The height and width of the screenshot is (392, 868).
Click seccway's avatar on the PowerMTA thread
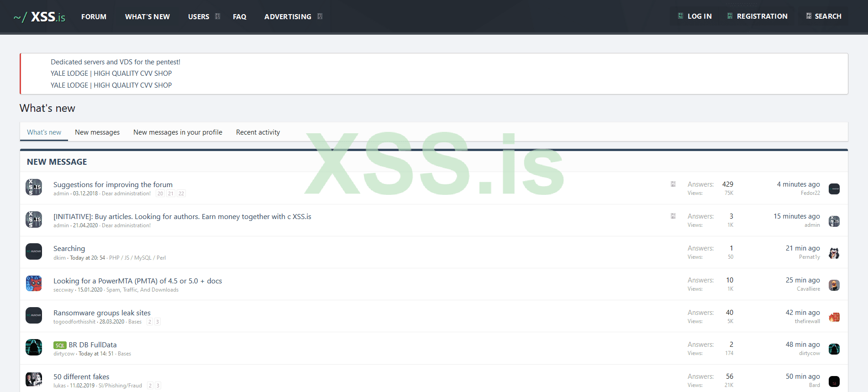point(34,283)
